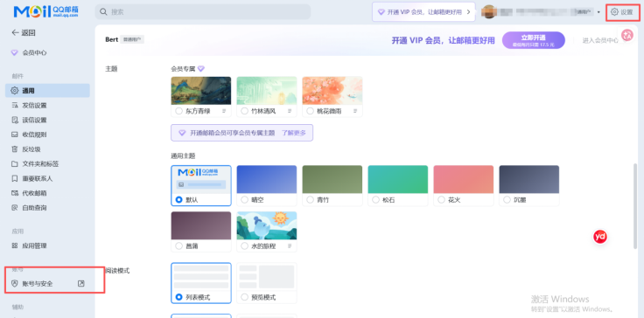Image resolution: width=644 pixels, height=318 pixels.
Task: Click the diamond icon beside 会员专属
Action: [x=201, y=69]
